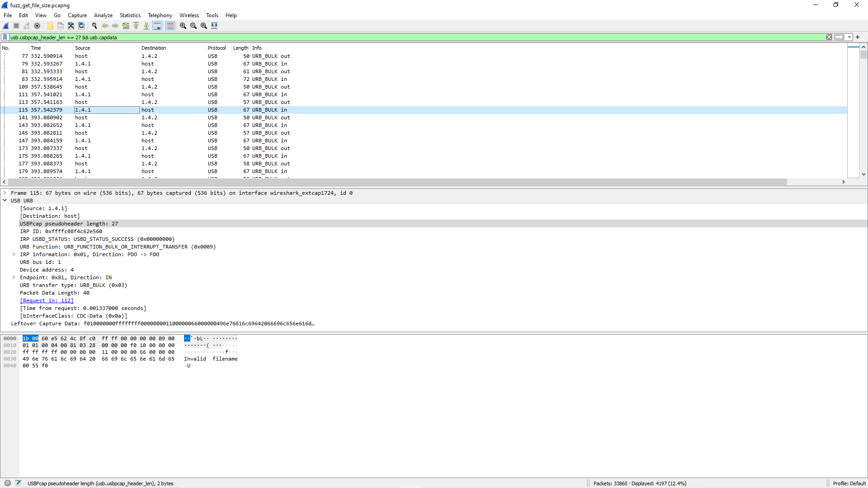868x488 pixels.
Task: Click packet list horizontal scroll right arrow
Action: coord(844,182)
